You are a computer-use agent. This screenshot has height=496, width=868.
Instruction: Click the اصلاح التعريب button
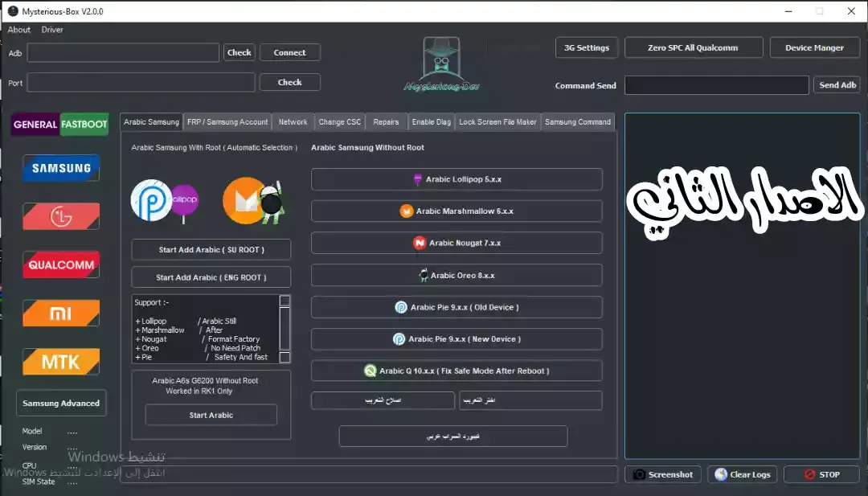[383, 400]
